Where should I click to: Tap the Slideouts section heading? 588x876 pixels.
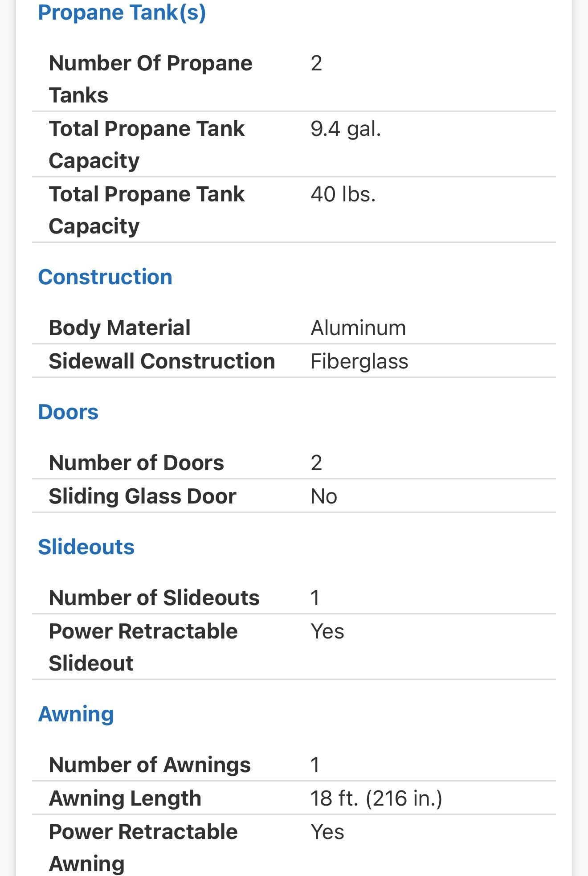click(x=86, y=547)
